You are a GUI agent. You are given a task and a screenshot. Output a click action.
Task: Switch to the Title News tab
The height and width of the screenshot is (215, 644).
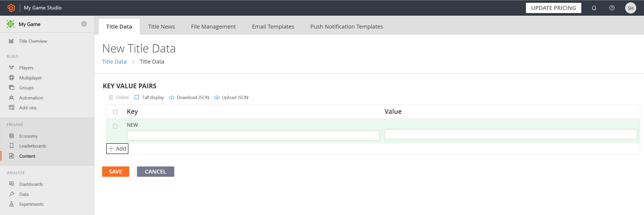click(x=161, y=26)
